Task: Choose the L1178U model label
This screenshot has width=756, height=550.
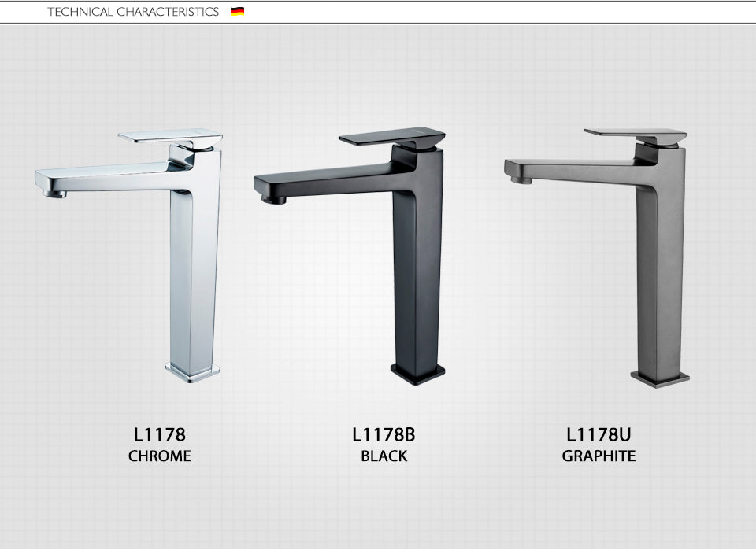Action: click(598, 434)
